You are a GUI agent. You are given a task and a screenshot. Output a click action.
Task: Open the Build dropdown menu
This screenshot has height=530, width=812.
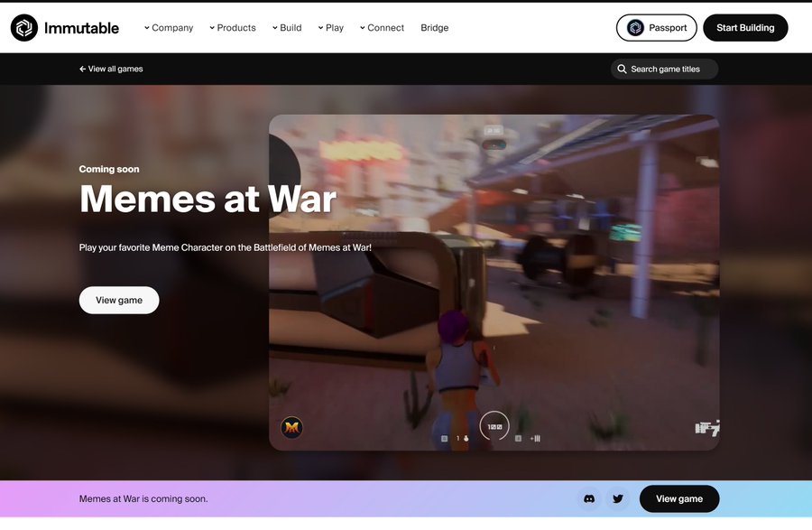[x=291, y=27]
